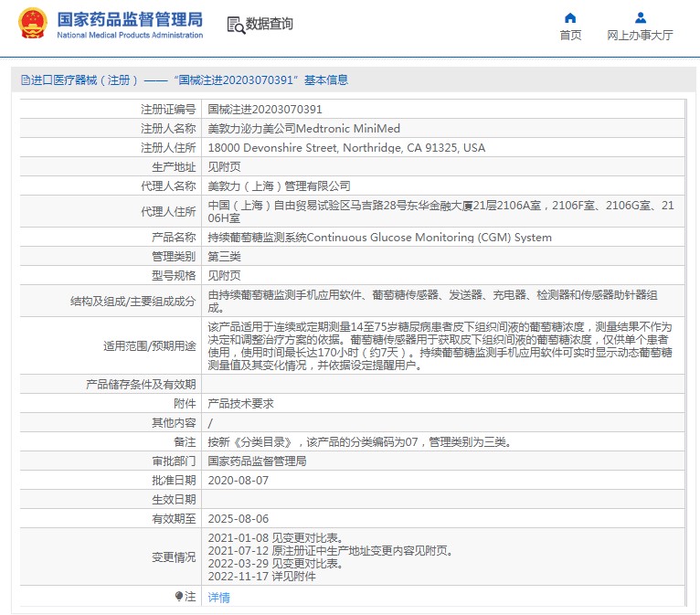Go to 首页 via its text label
Image resolution: width=700 pixels, height=615 pixels.
pos(570,36)
